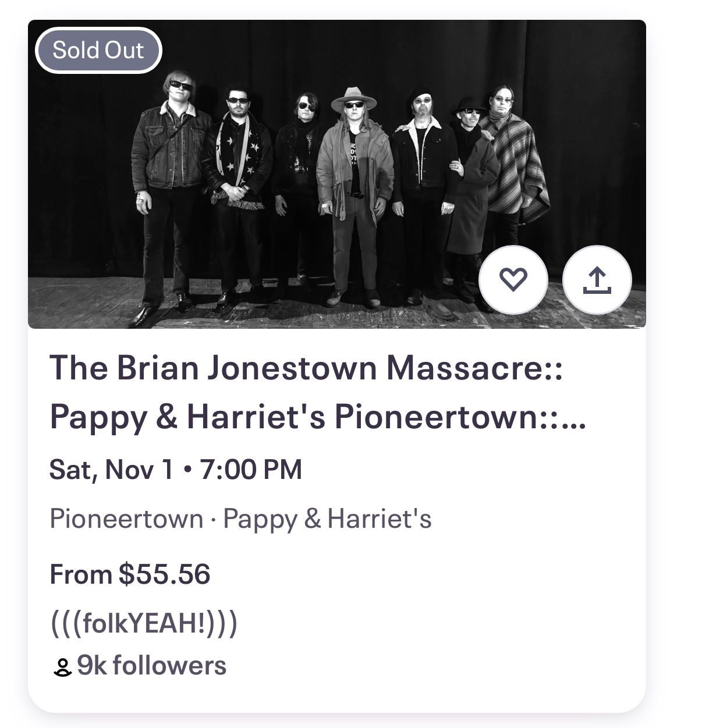Select the Pioneertown Pappy & Harriet's venue text
The width and height of the screenshot is (702, 728).
242,518
